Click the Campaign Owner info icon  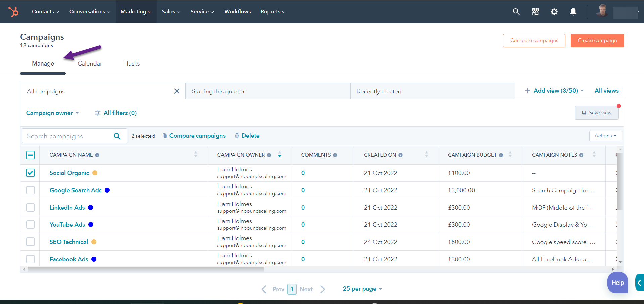[x=269, y=155]
